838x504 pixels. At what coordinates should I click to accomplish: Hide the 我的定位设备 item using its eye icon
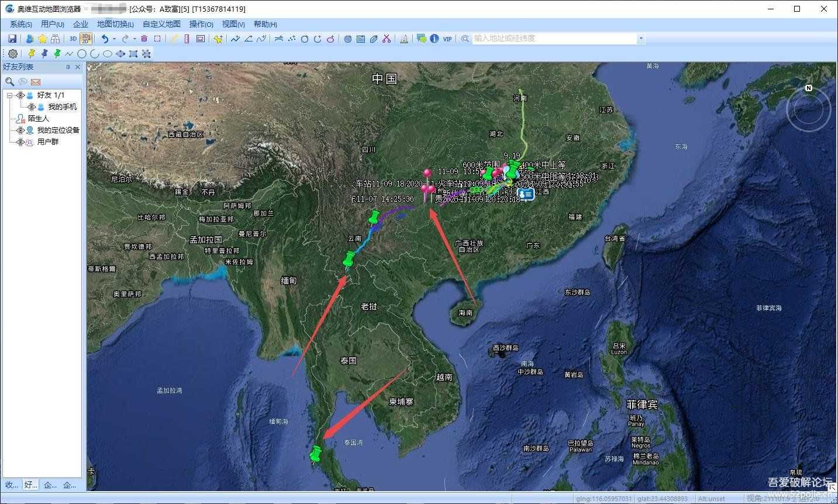[20, 130]
